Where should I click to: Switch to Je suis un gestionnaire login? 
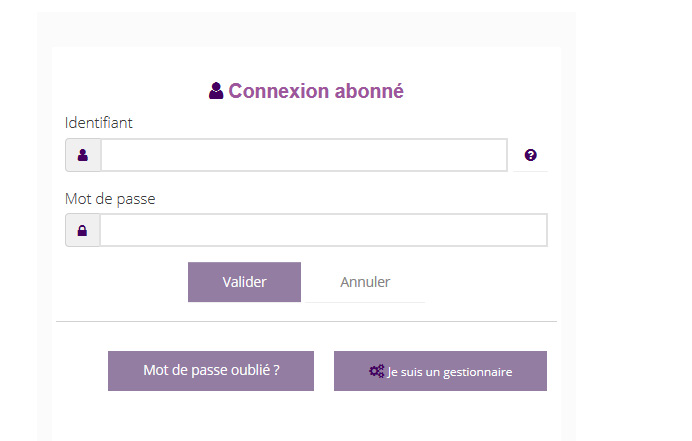(440, 371)
